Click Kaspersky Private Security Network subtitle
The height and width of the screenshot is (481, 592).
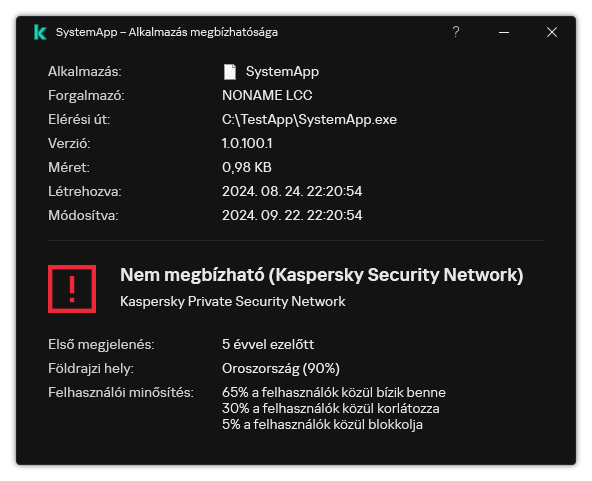click(233, 301)
